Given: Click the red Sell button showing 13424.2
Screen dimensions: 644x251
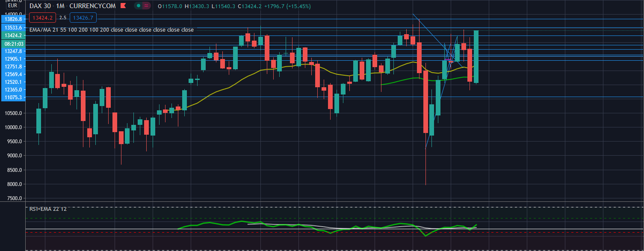Looking at the screenshot, I should click(43, 18).
